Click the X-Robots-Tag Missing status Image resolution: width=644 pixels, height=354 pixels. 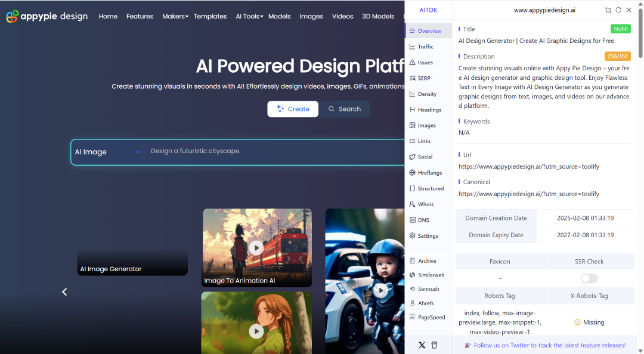pos(589,322)
